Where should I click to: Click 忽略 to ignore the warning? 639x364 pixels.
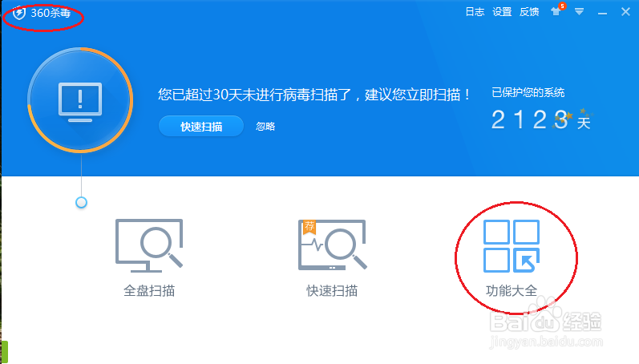point(265,127)
